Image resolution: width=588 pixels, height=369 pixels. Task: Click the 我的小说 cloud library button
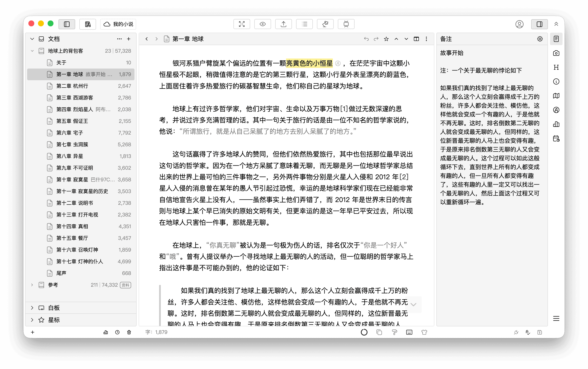coord(118,24)
